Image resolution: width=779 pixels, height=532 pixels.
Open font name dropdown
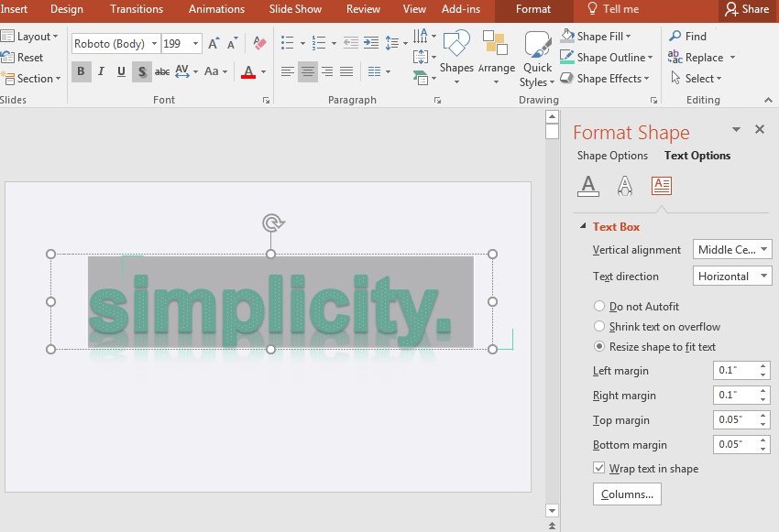pyautogui.click(x=154, y=44)
